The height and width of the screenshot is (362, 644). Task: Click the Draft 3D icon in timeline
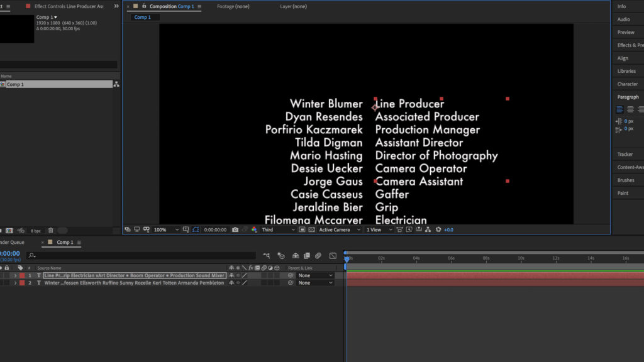pyautogui.click(x=280, y=256)
